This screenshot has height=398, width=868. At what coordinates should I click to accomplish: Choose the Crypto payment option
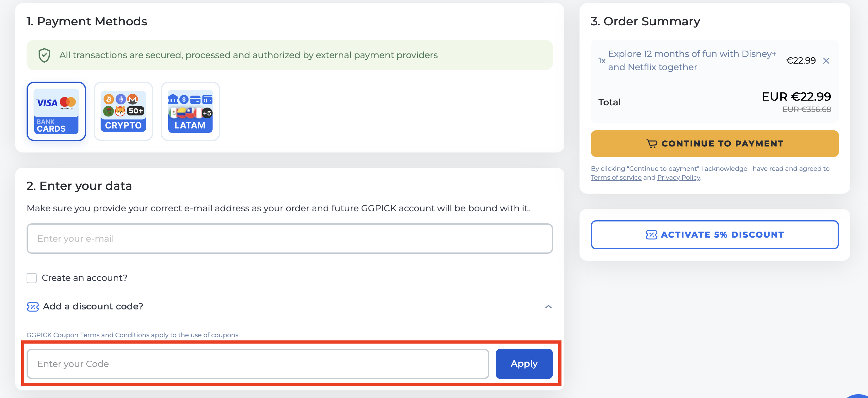click(123, 111)
